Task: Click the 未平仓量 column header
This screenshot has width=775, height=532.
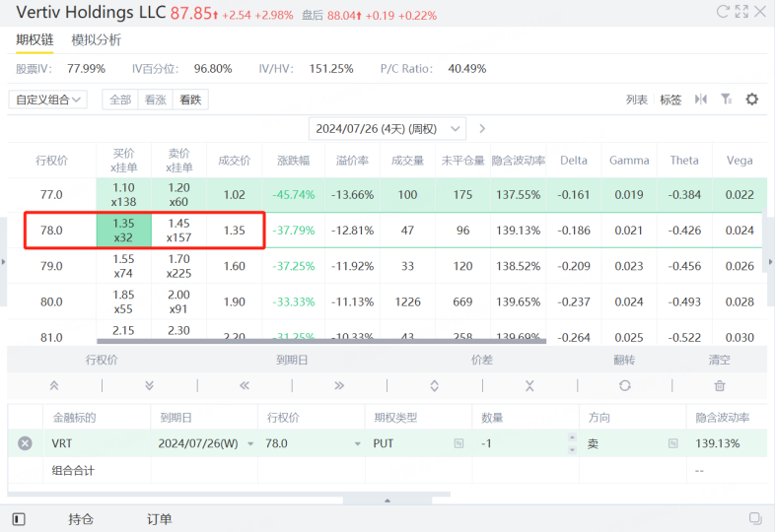Action: pos(463,161)
